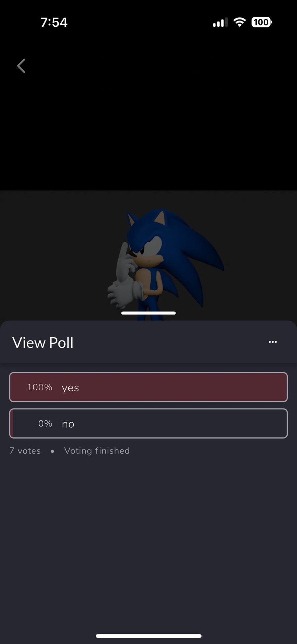The width and height of the screenshot is (297, 644).
Task: Tap the red sliver on the no bar
Action: click(12, 423)
